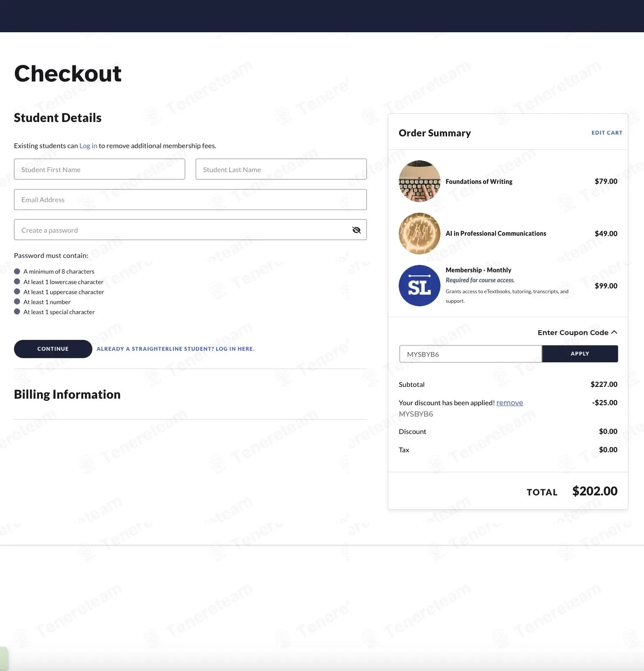Click the Tax label in order summary
This screenshot has height=671, width=644.
tap(404, 450)
